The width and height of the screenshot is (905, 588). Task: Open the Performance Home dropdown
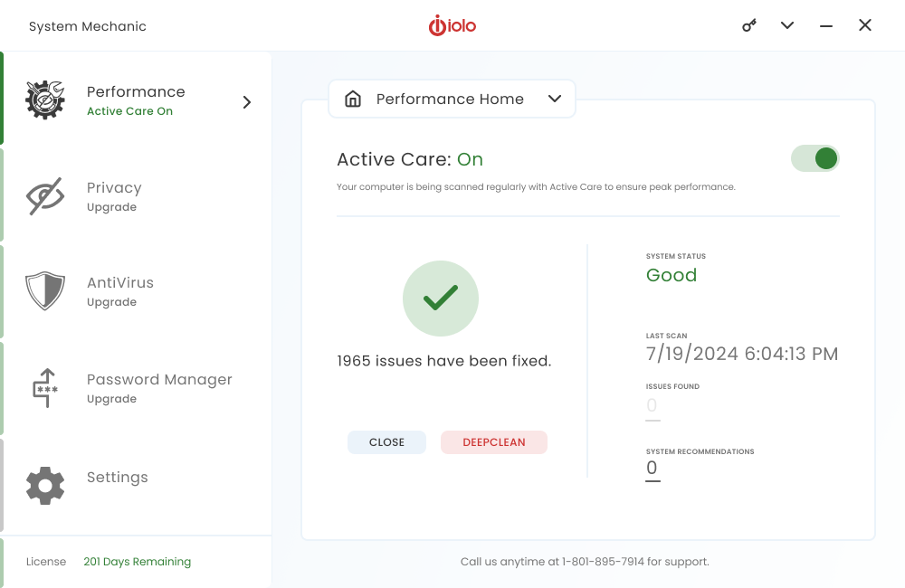(452, 99)
